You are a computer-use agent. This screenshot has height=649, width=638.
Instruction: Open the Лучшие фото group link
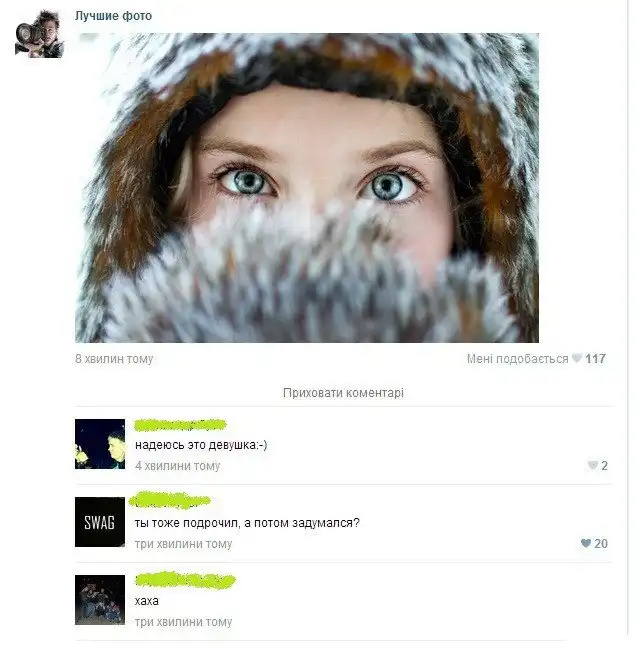point(113,16)
